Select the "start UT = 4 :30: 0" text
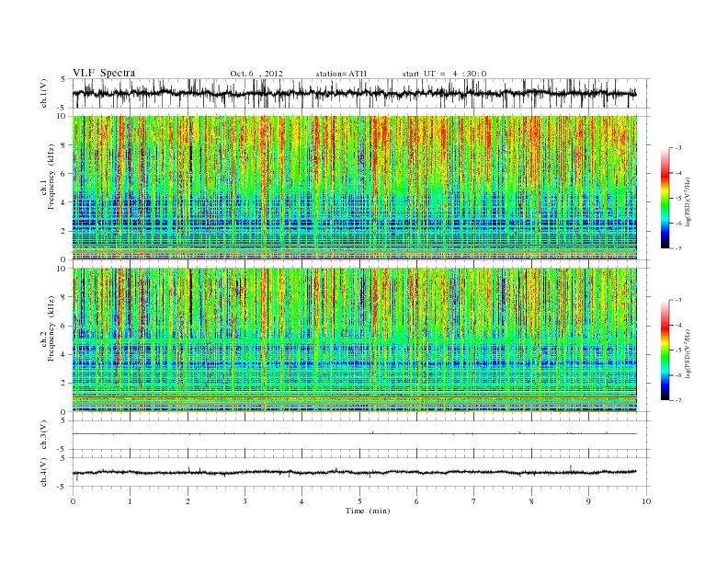Viewport: 728px width, 563px height. [444, 74]
